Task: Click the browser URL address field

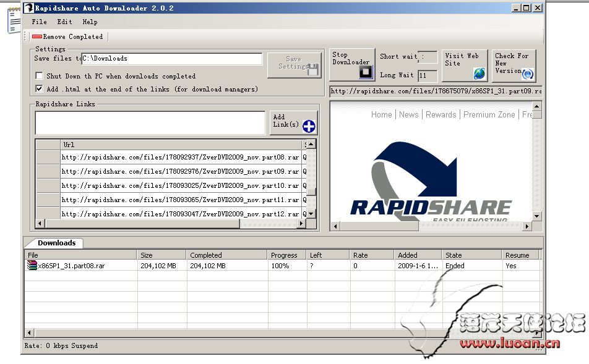Action: tap(436, 91)
